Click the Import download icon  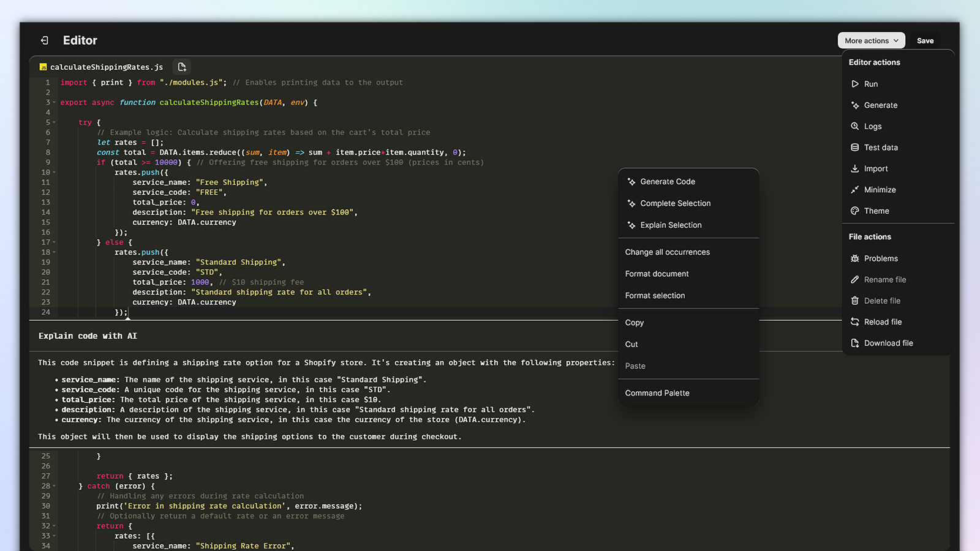point(855,168)
